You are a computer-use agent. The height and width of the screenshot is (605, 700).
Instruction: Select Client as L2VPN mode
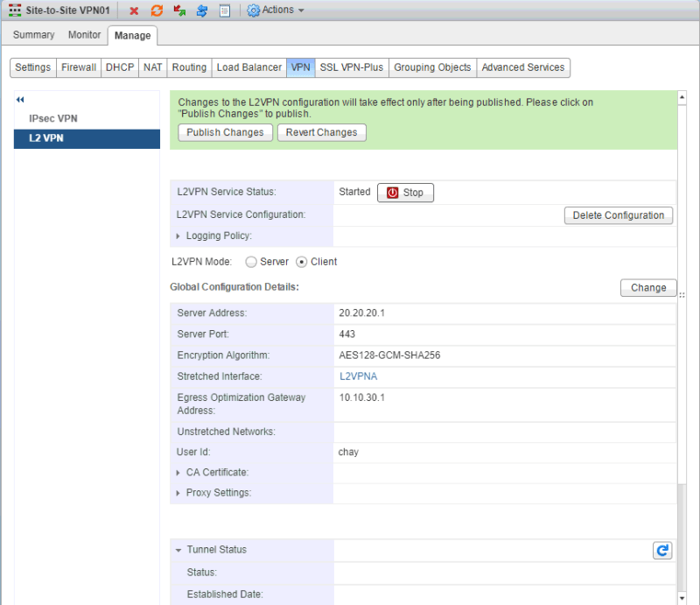click(302, 262)
